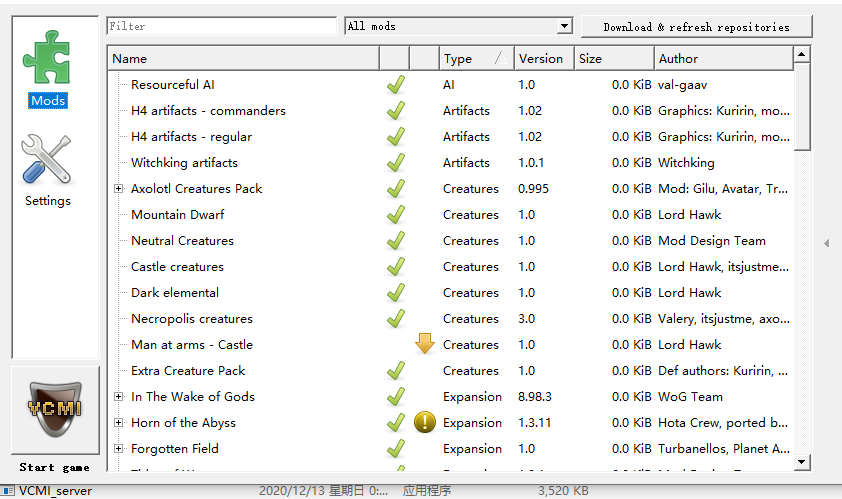
Task: Expand the In The Wake of Gods node
Action: [119, 397]
